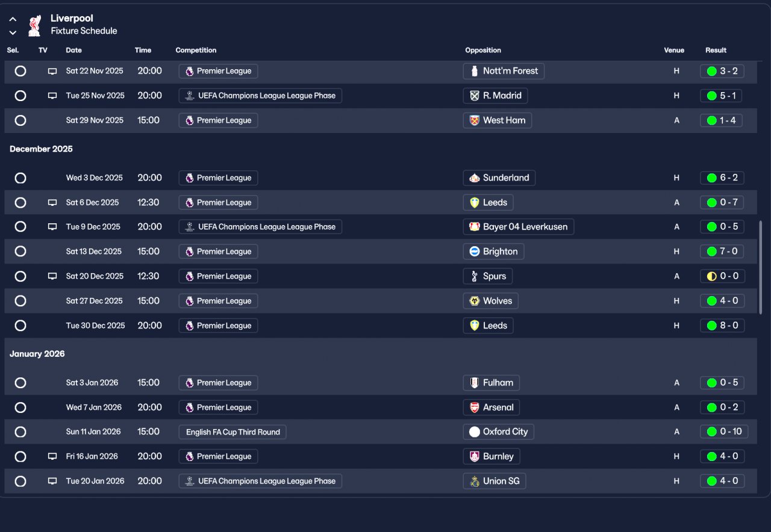Click TV icon for Spurs match
Viewport: 771px width, 532px height.
pos(52,276)
